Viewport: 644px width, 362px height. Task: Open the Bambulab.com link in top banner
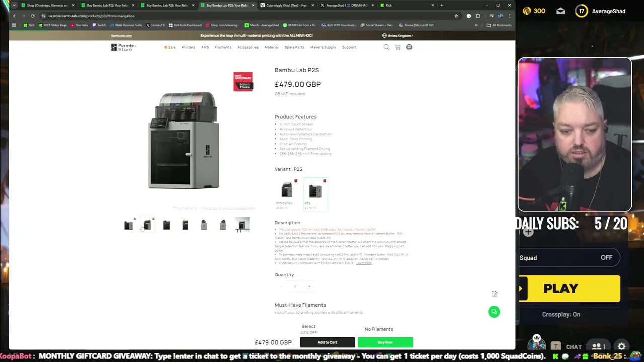click(121, 36)
